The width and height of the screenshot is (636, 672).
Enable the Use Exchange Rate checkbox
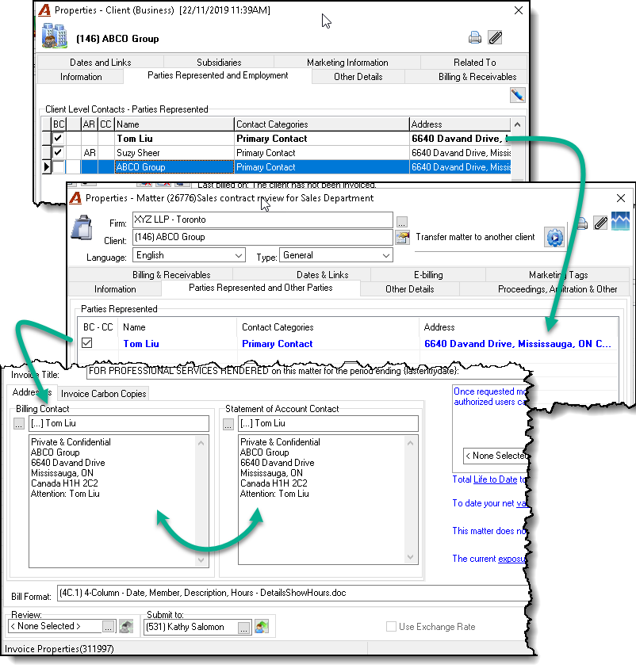391,627
